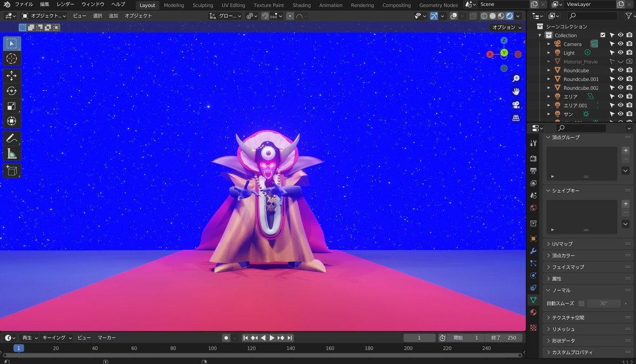Open the Render properties tab
636x364 pixels.
click(533, 158)
